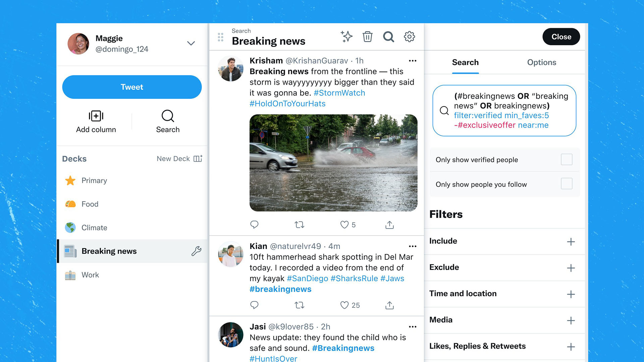Viewport: 644px width, 362px height.
Task: Expand the Include filter
Action: click(x=571, y=242)
